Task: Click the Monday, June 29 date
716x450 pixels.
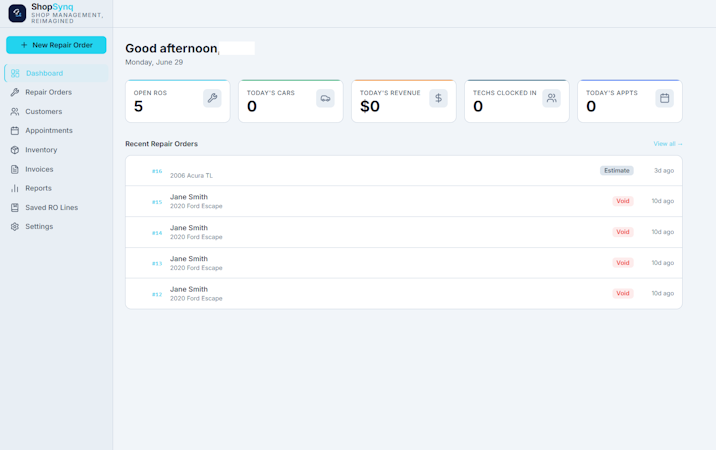Action: pos(154,62)
